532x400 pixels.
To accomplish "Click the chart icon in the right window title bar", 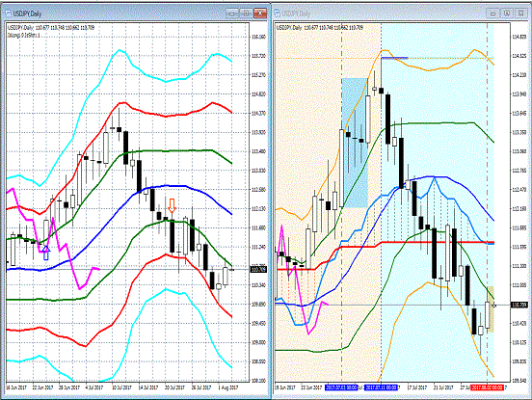I will click(x=277, y=13).
